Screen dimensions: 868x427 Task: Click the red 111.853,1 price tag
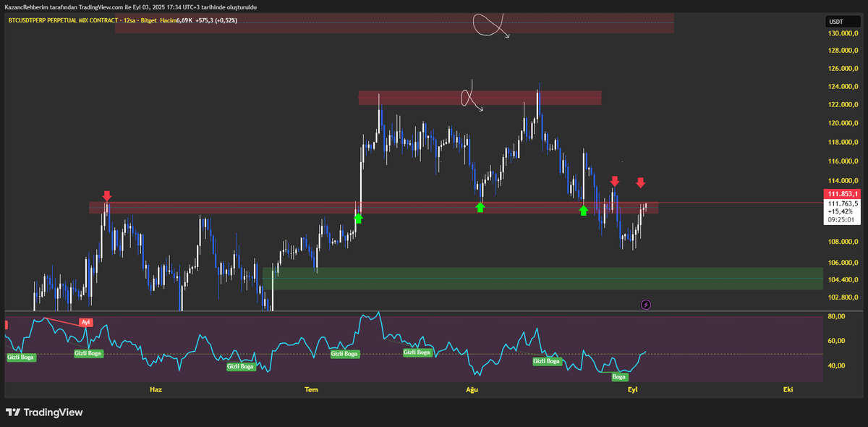(x=844, y=194)
